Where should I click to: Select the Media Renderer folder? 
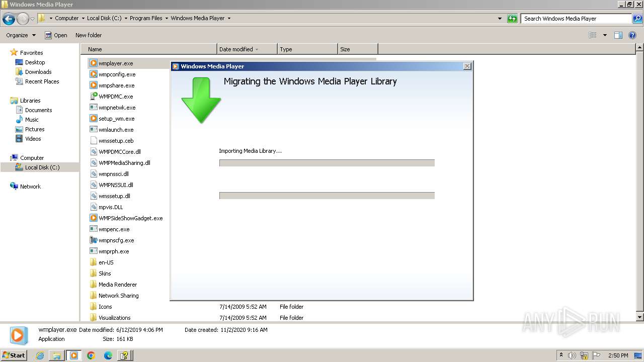tap(118, 285)
